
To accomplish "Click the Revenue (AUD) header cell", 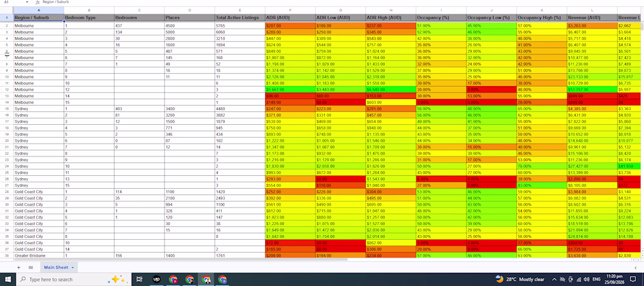I will [x=592, y=18].
